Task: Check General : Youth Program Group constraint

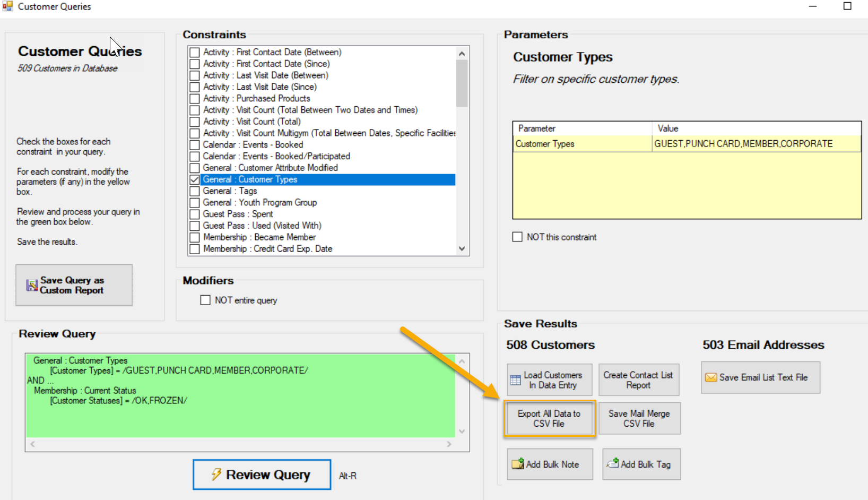Action: coord(195,203)
